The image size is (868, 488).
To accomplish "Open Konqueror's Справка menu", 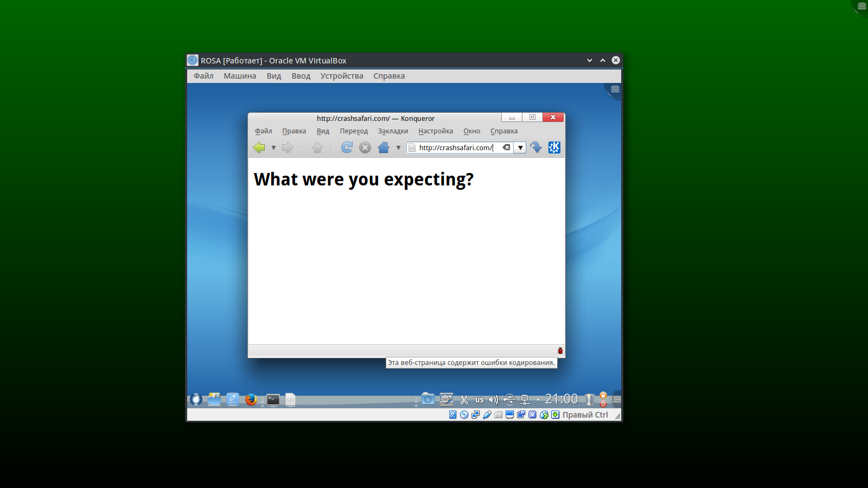I will point(504,131).
